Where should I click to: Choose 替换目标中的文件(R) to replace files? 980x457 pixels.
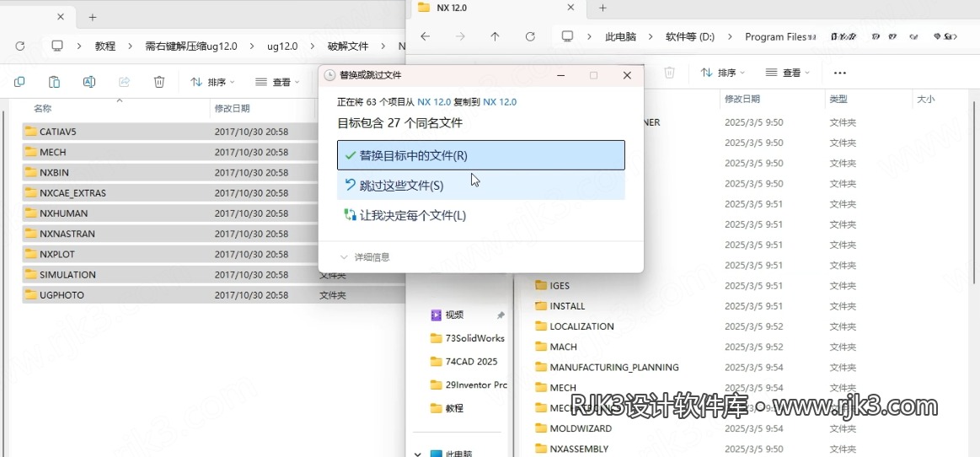coord(480,155)
